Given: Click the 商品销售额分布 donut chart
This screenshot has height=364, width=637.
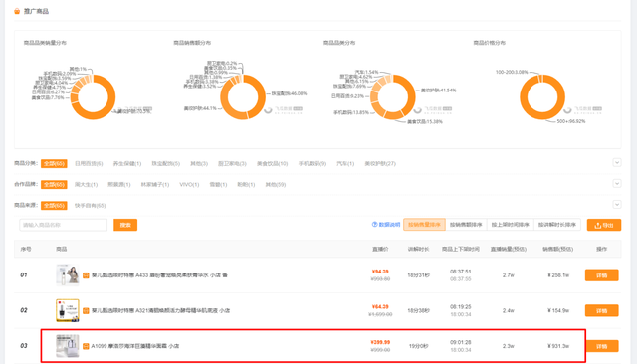Looking at the screenshot, I should [243, 97].
